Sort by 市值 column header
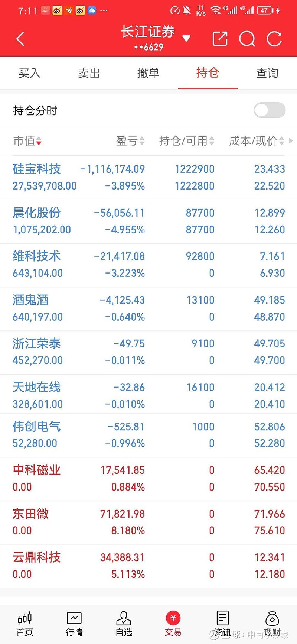Viewport: 297px width, 644px height. [27, 141]
